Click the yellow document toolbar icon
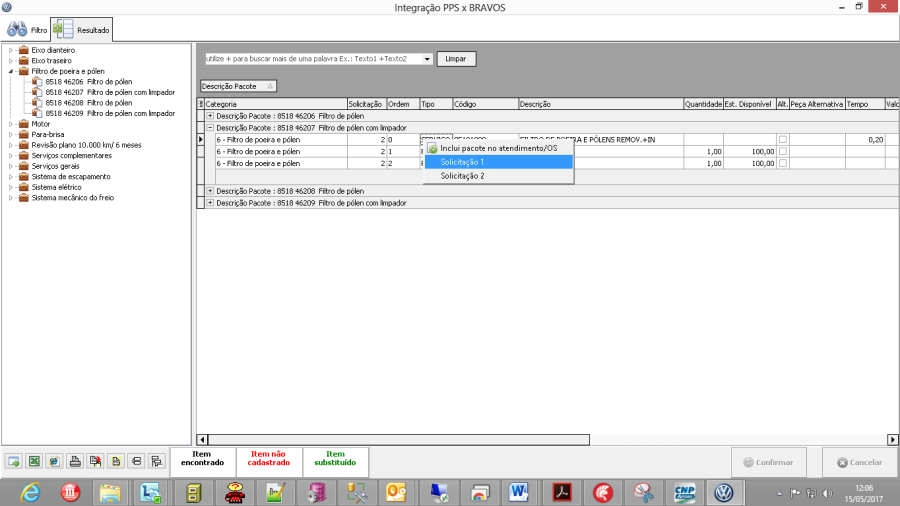Viewport: 900px width, 506px height. click(116, 462)
